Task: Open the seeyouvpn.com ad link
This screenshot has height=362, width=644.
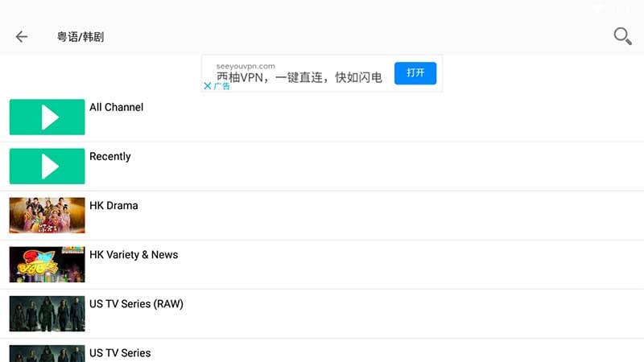Action: coord(246,66)
